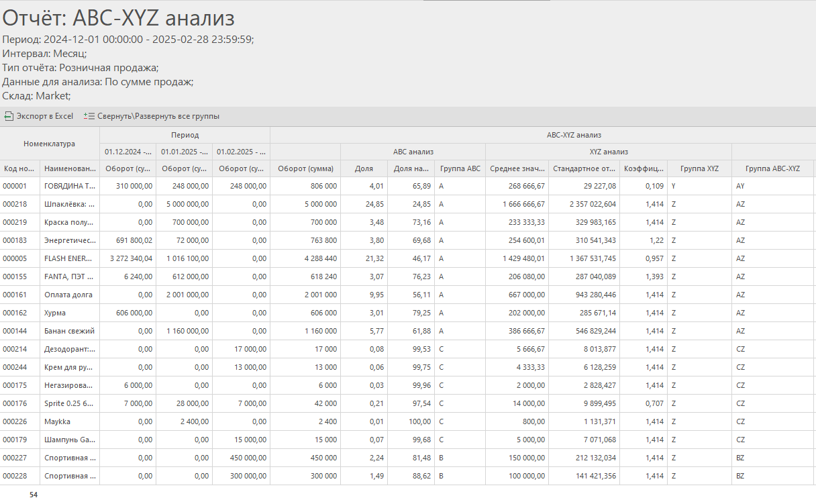The height and width of the screenshot is (504, 816).
Task: Sort by the Группа ABC-XYZ column header
Action: [x=772, y=168]
